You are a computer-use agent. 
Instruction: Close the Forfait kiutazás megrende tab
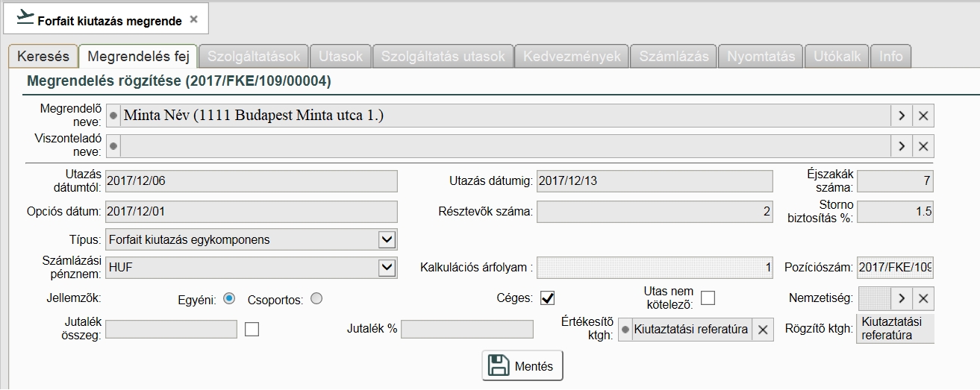click(194, 20)
